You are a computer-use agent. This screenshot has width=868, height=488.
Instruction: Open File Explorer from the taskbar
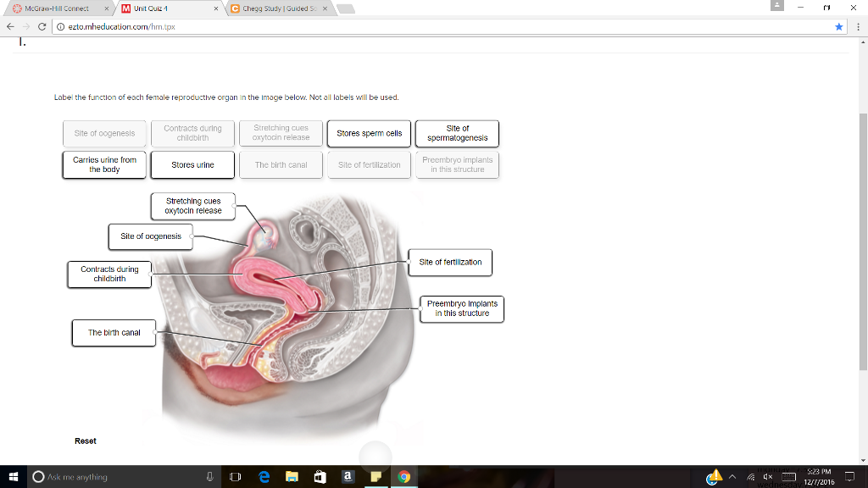tap(292, 476)
